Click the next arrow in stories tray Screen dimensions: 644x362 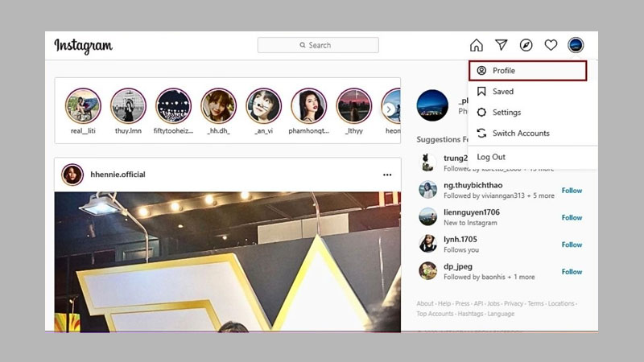(x=389, y=109)
